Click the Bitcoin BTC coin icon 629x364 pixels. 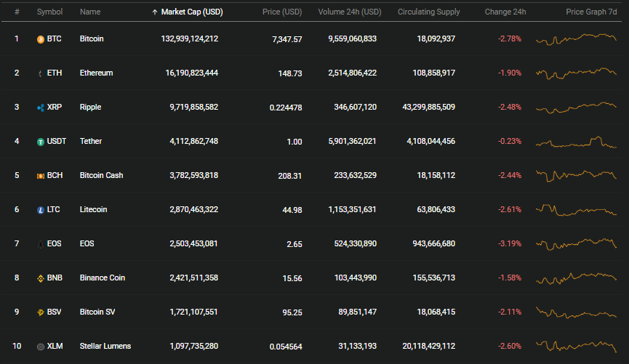point(41,39)
